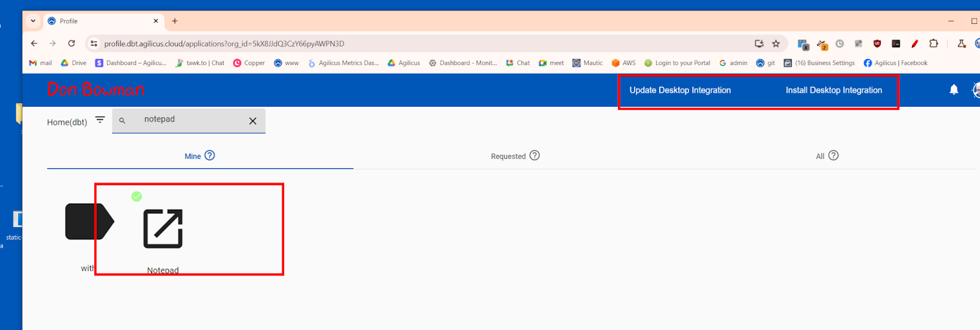
Task: Switch to the All tab
Action: pyautogui.click(x=820, y=156)
